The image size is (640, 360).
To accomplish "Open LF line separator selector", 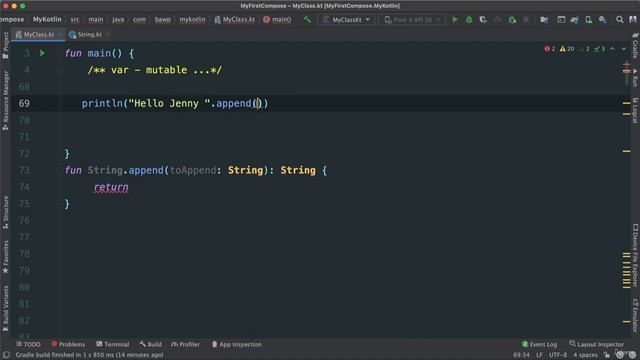I will [x=539, y=355].
